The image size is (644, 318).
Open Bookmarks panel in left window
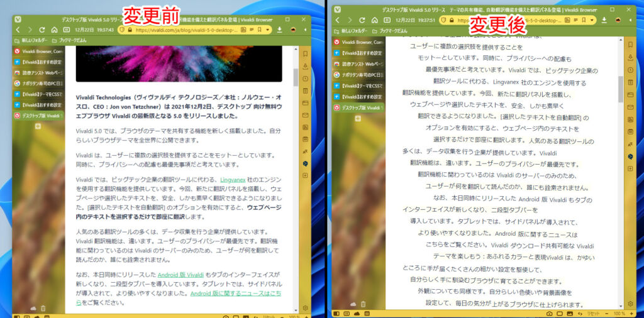[305, 54]
